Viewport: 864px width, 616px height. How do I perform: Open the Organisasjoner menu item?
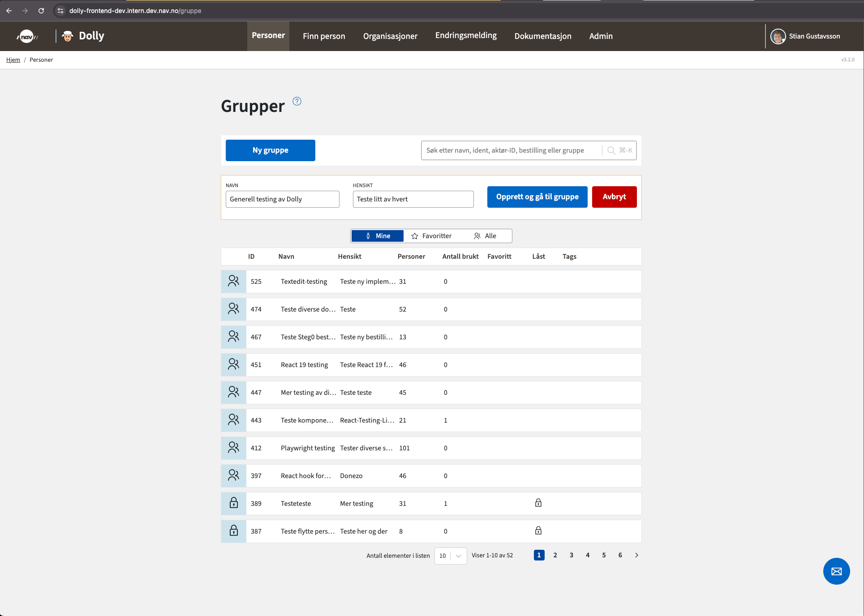[x=390, y=36]
